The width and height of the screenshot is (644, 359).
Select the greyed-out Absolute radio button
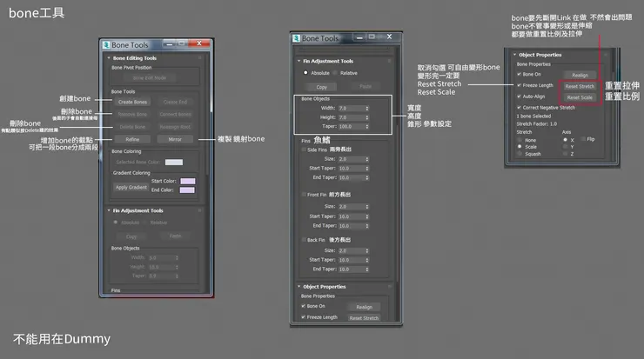click(116, 223)
